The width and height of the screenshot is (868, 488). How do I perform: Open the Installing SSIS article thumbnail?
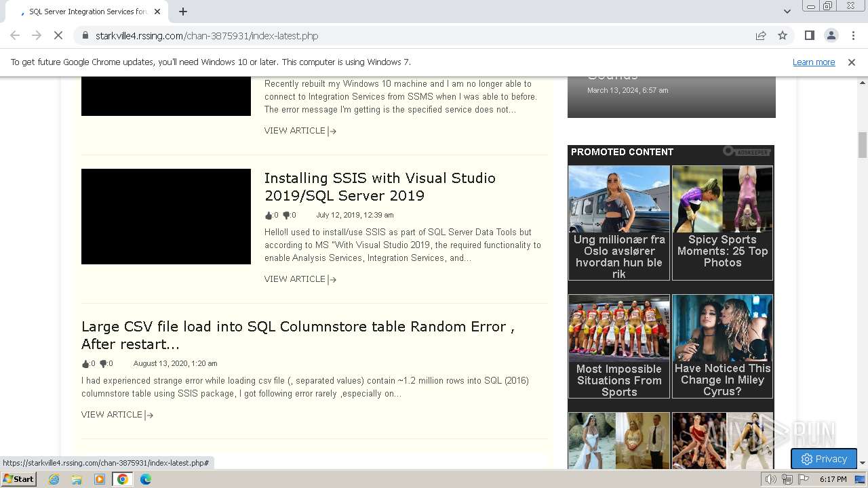pos(166,216)
